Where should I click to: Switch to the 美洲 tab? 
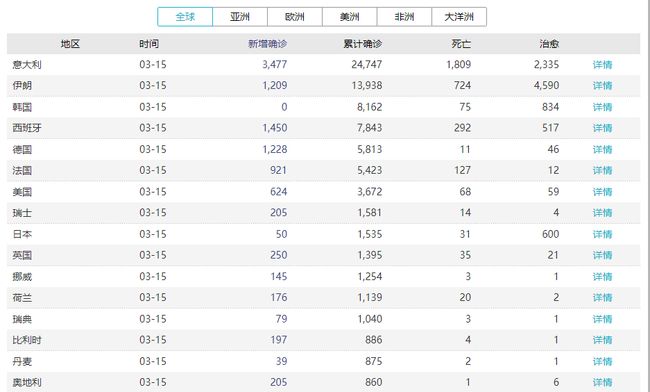(349, 17)
